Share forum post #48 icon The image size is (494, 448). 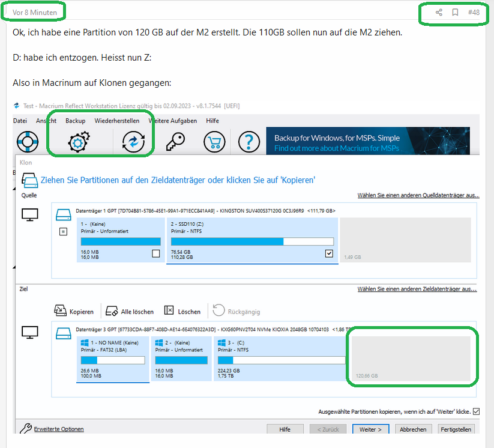click(x=439, y=12)
